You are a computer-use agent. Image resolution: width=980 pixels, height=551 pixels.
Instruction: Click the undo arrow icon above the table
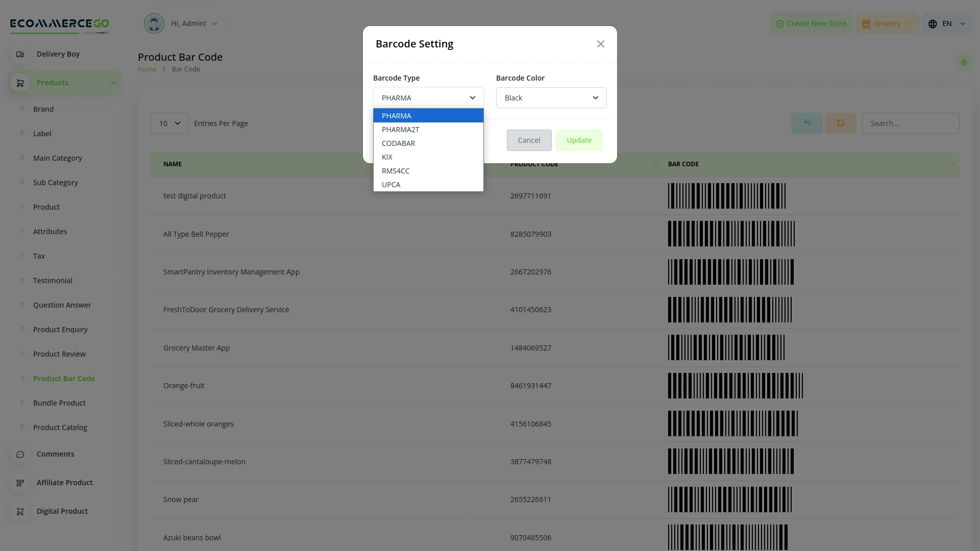tap(806, 123)
